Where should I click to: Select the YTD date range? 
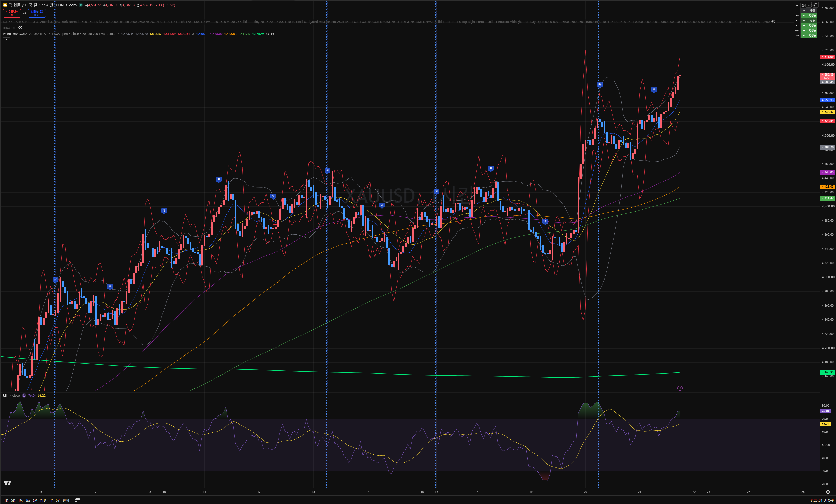click(x=43, y=500)
